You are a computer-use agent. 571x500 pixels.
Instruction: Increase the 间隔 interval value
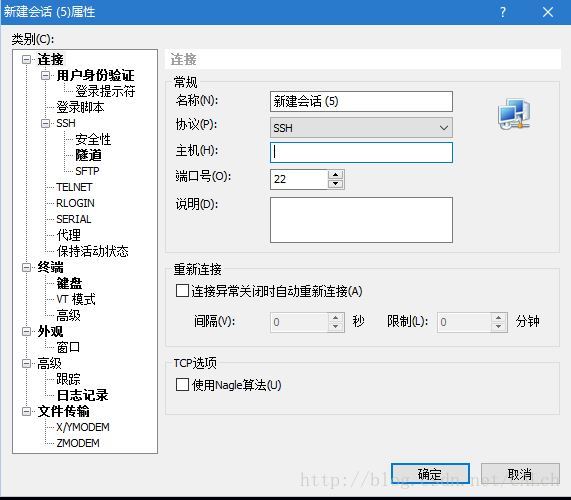pos(335,317)
